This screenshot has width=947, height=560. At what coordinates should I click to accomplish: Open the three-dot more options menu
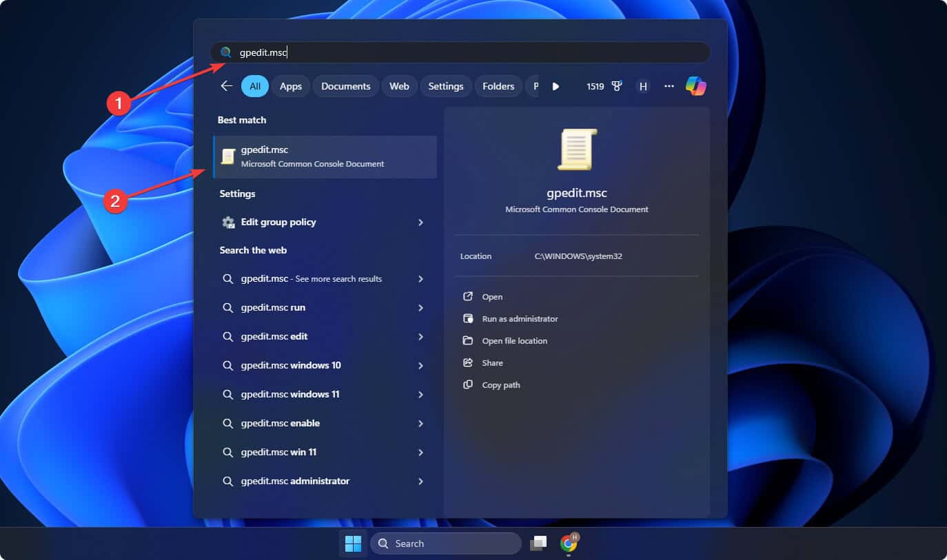tap(669, 86)
